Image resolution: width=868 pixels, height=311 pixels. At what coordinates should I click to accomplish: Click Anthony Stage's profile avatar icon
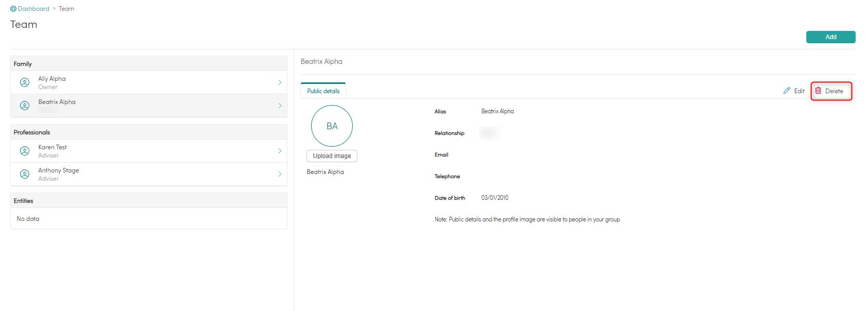click(x=25, y=174)
